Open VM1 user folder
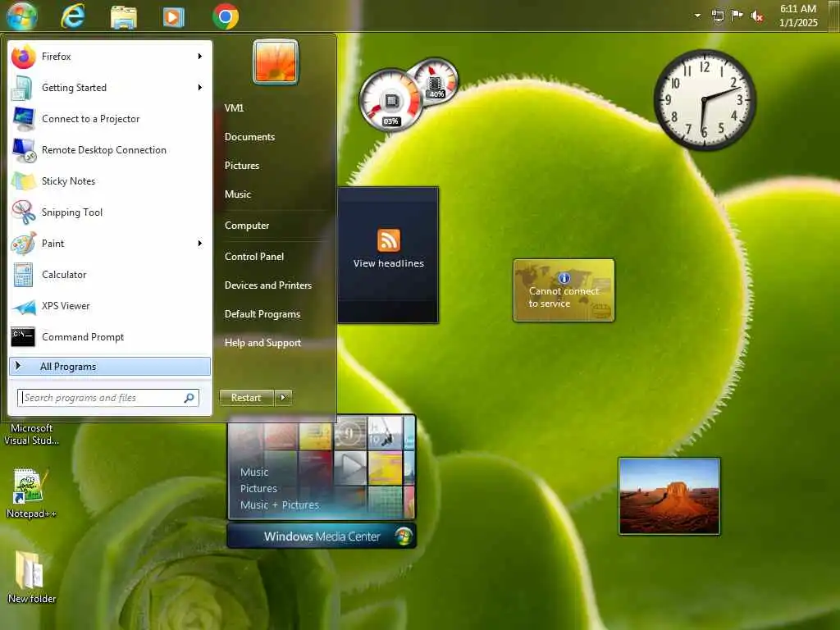 [234, 108]
